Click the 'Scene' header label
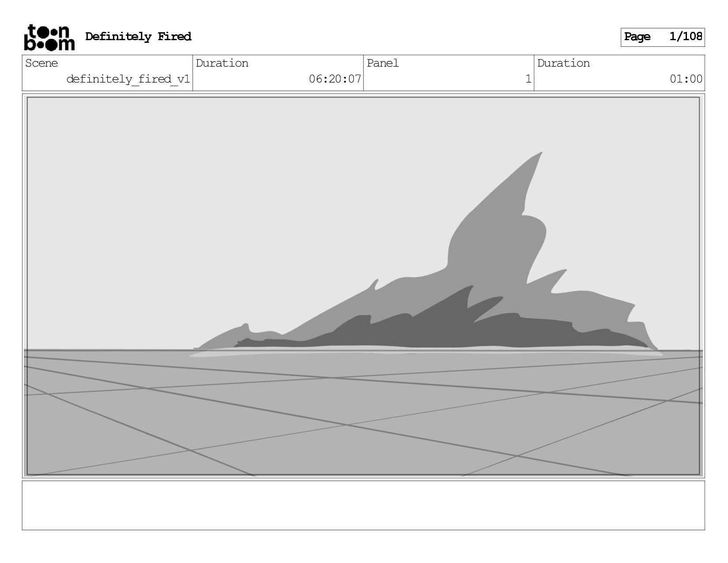 41,63
